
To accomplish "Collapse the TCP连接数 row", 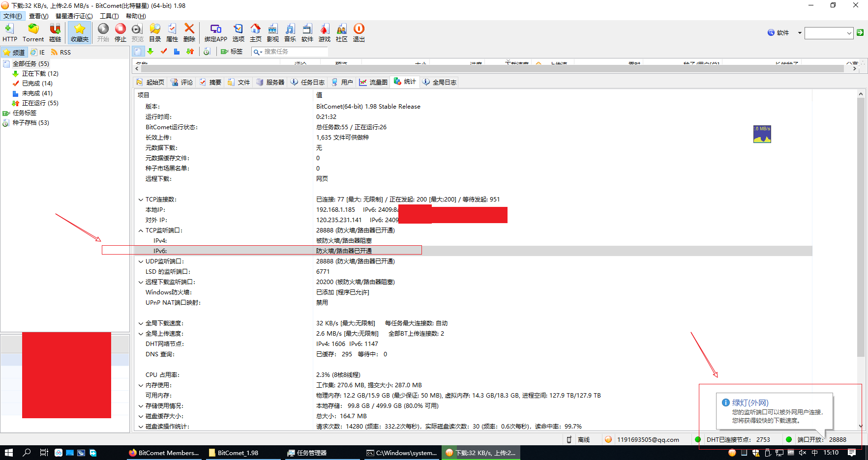I will [141, 200].
